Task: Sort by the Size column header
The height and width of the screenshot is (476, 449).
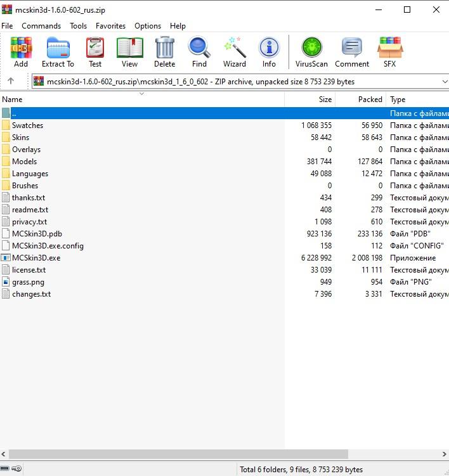Action: pyautogui.click(x=310, y=100)
